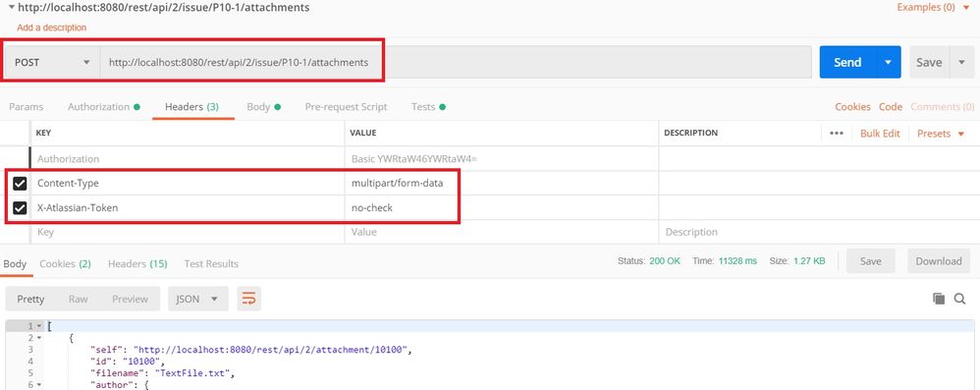
Task: Click the Send button
Action: coord(847,63)
